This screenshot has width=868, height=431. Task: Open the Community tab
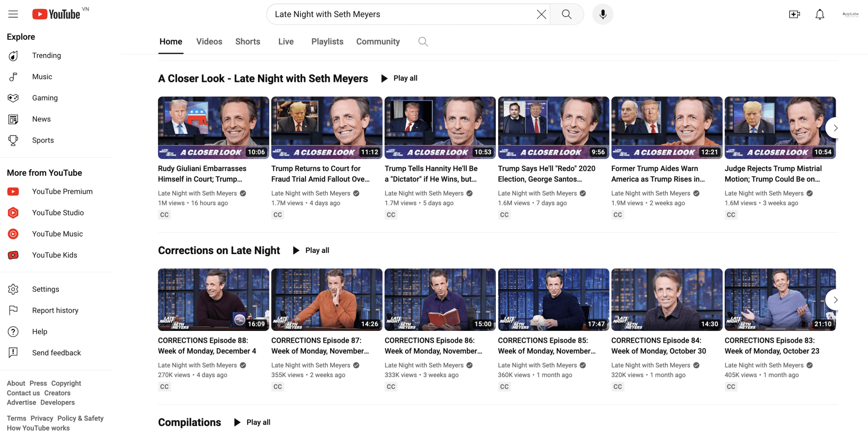coord(378,42)
